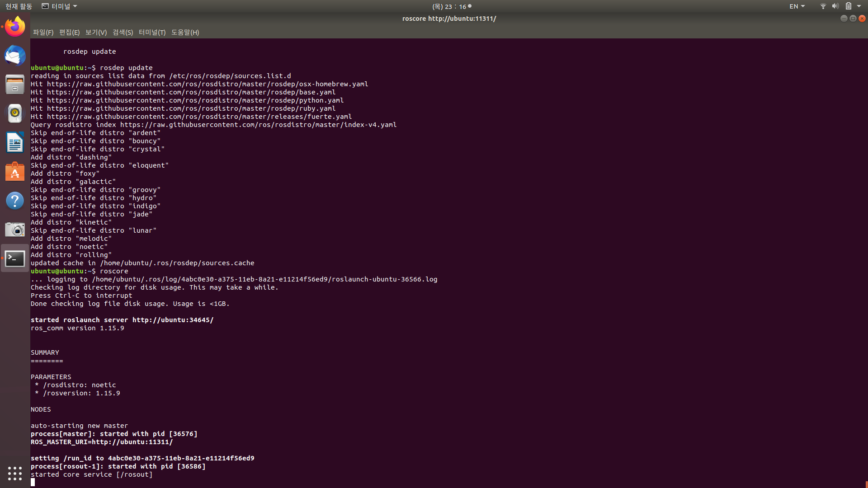Open the 도움말(H) menu
868x488 pixels.
click(x=185, y=32)
